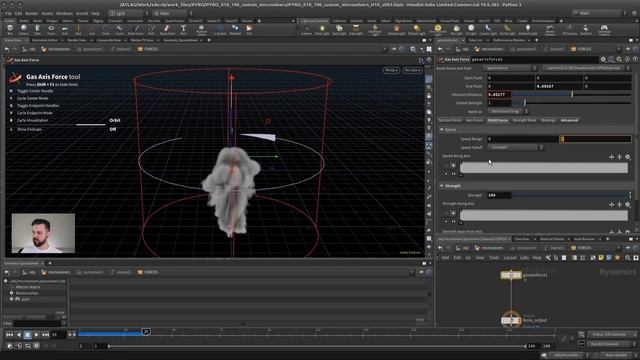Jump to last frame in playbar
This screenshot has height=360, width=640.
point(45,335)
